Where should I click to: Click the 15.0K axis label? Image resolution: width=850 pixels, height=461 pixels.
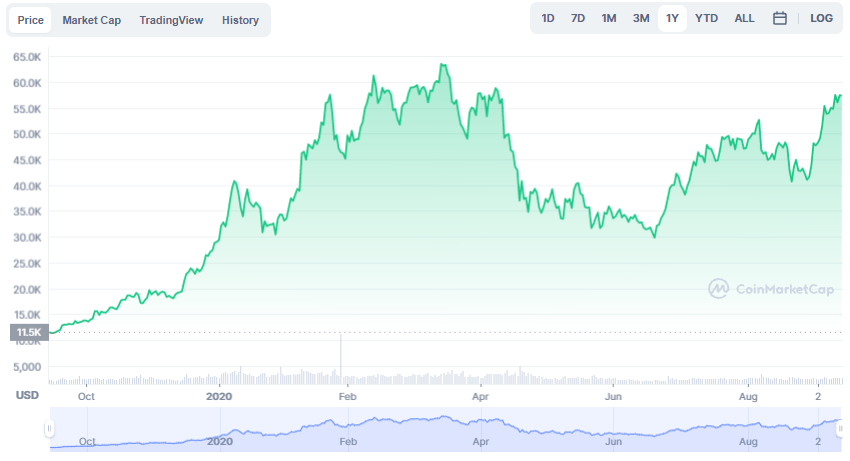[x=27, y=315]
